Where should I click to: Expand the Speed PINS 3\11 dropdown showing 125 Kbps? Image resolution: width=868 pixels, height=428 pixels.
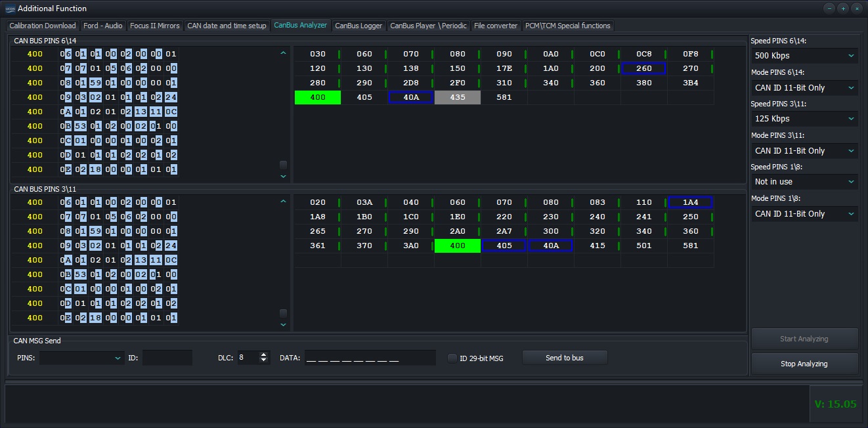tap(804, 119)
